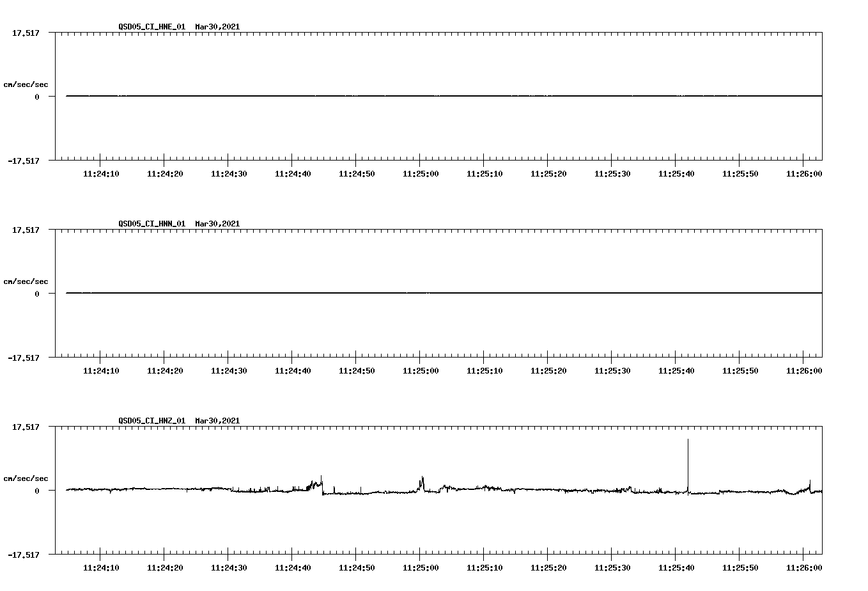Click the 11:24:10 time label under the HNE trace
Screen dimensions: 868x591
point(102,173)
